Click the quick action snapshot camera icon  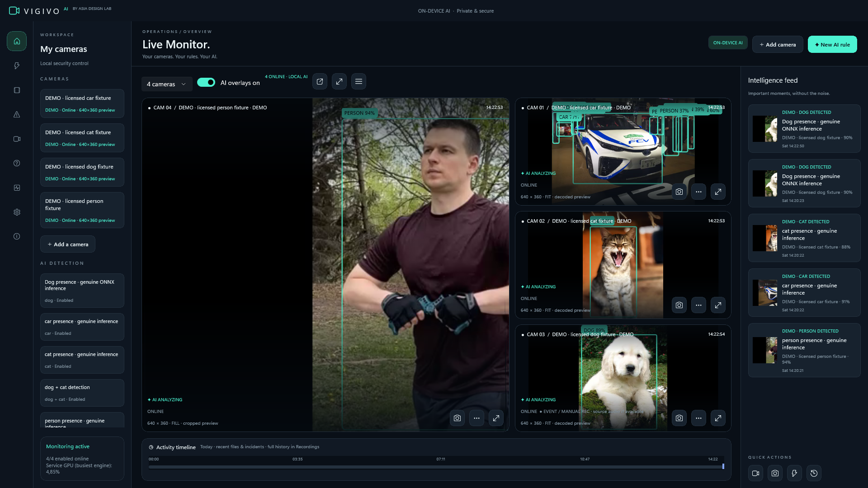point(775,473)
